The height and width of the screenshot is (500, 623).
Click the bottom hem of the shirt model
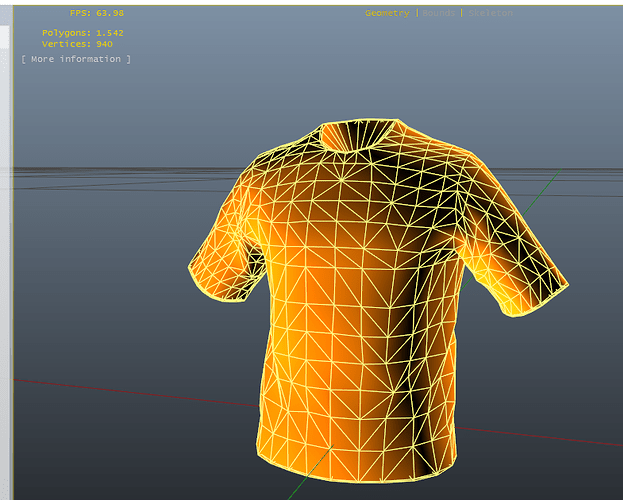[356, 469]
